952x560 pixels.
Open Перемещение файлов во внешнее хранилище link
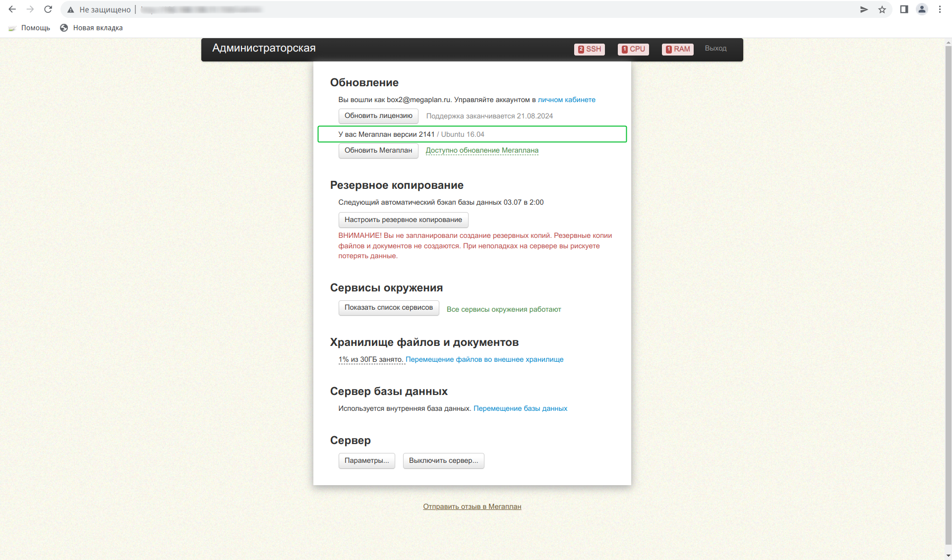click(x=484, y=359)
